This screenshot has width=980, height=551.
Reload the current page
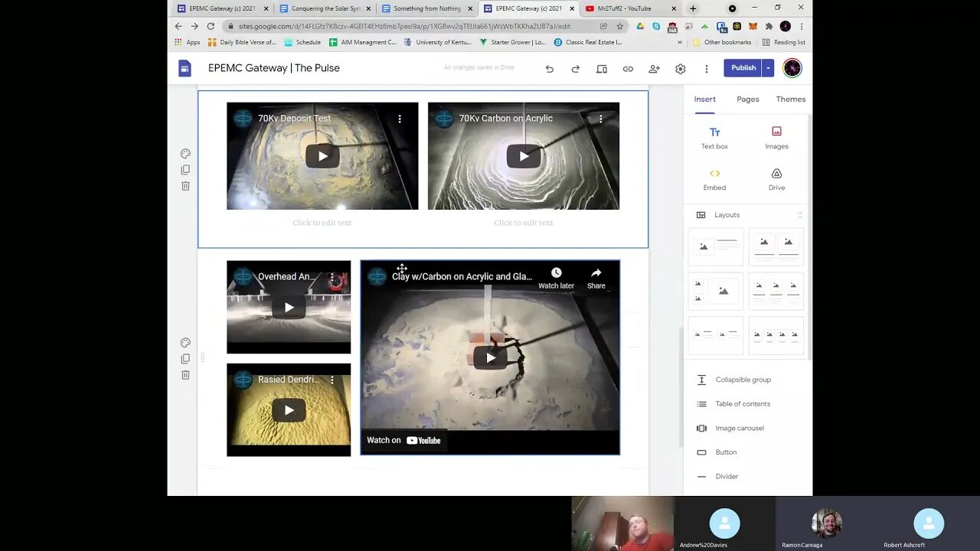click(211, 26)
